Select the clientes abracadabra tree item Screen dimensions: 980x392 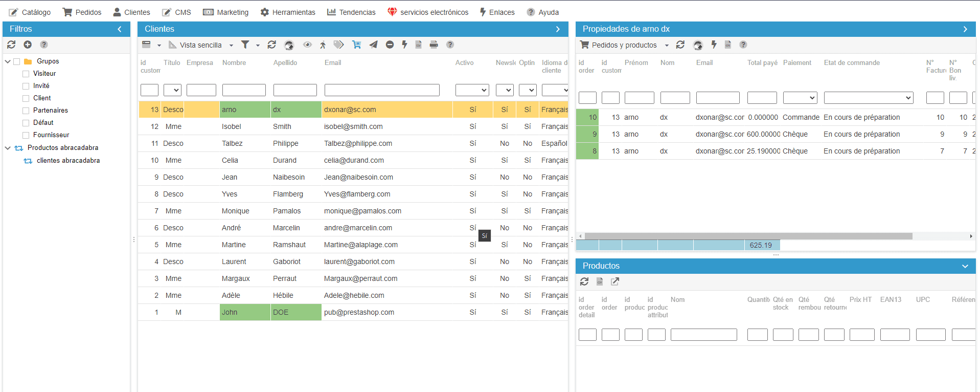click(68, 161)
